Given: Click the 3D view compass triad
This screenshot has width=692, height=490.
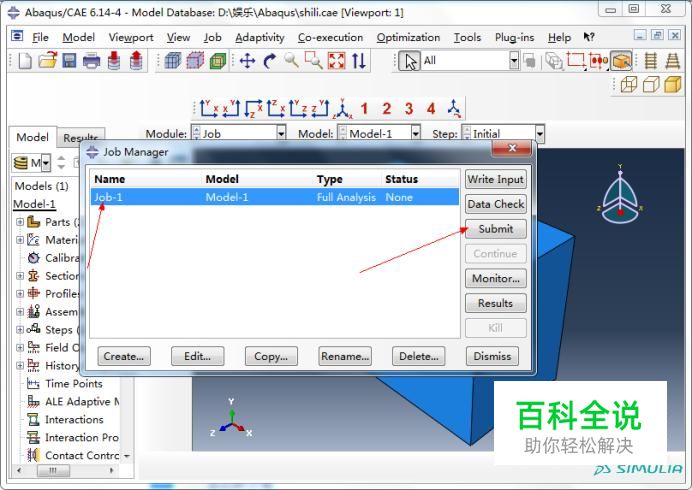Looking at the screenshot, I should point(620,194).
